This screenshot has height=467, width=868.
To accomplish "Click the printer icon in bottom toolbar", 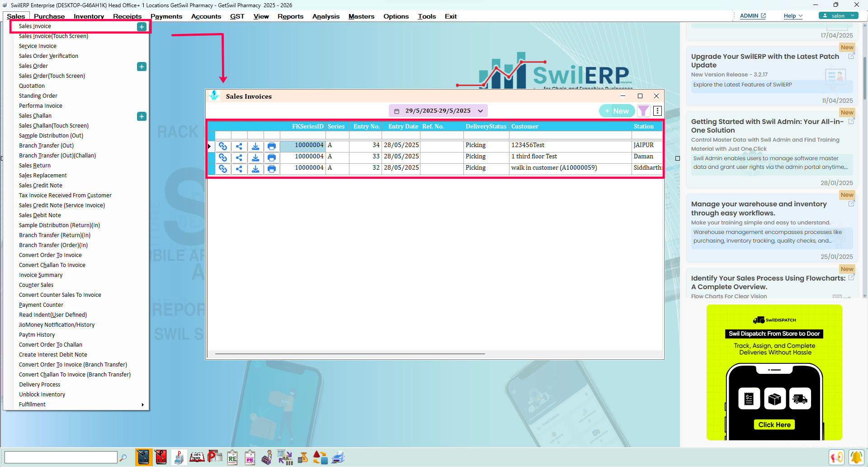I will tap(338, 457).
